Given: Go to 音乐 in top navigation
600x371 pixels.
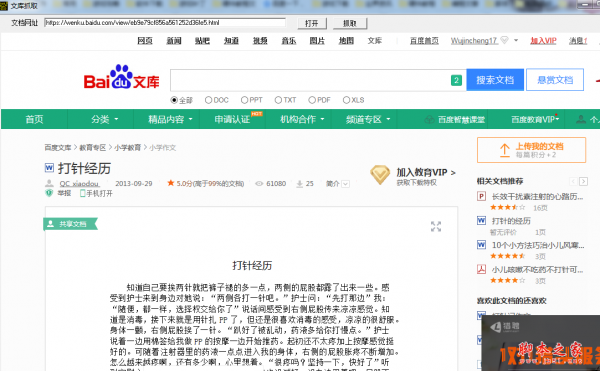Looking at the screenshot, I should click(x=289, y=41).
